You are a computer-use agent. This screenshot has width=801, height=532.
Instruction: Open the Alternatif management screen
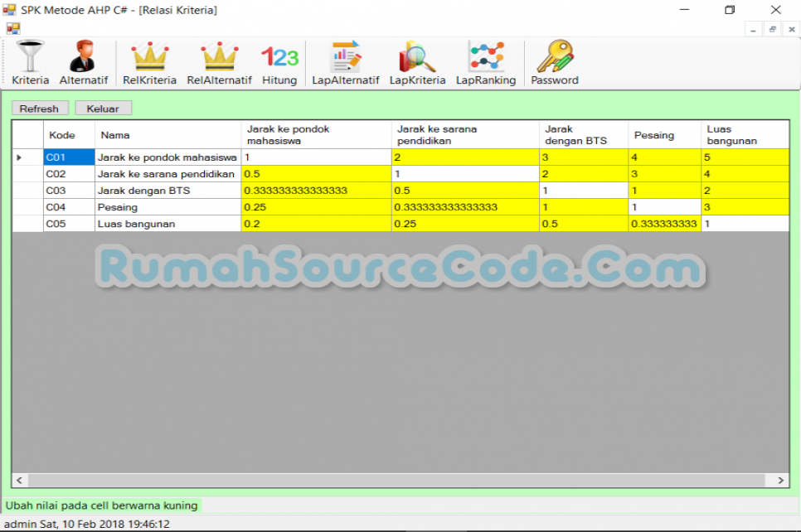(83, 62)
